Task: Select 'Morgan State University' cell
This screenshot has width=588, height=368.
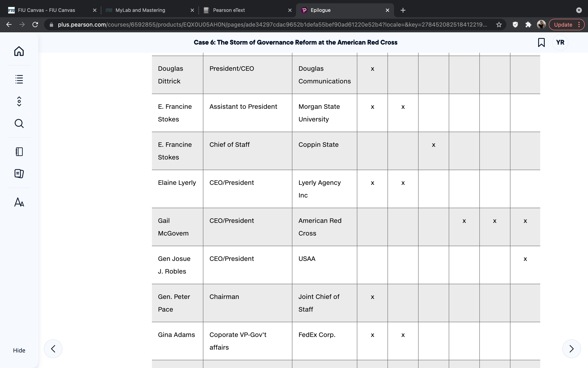Action: pos(324,113)
